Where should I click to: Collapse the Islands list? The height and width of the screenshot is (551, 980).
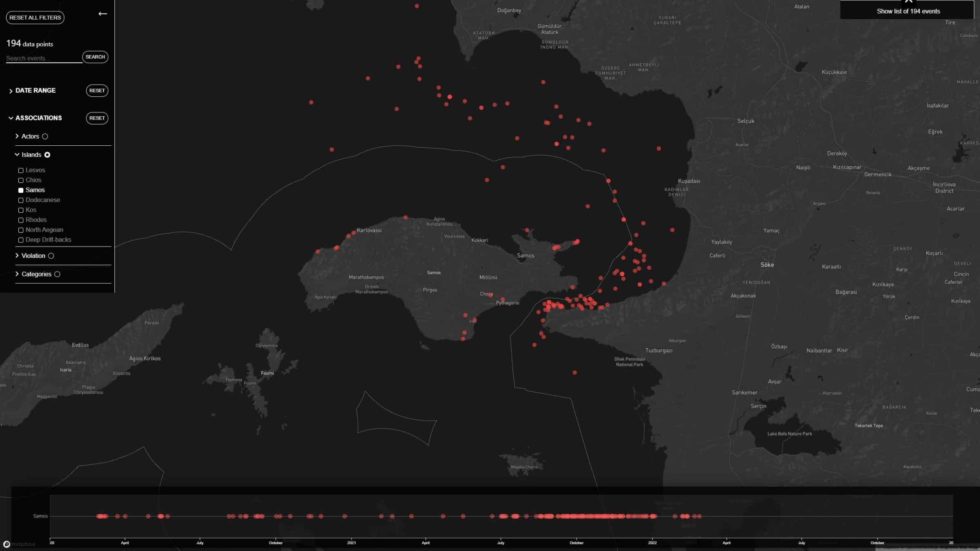point(17,155)
